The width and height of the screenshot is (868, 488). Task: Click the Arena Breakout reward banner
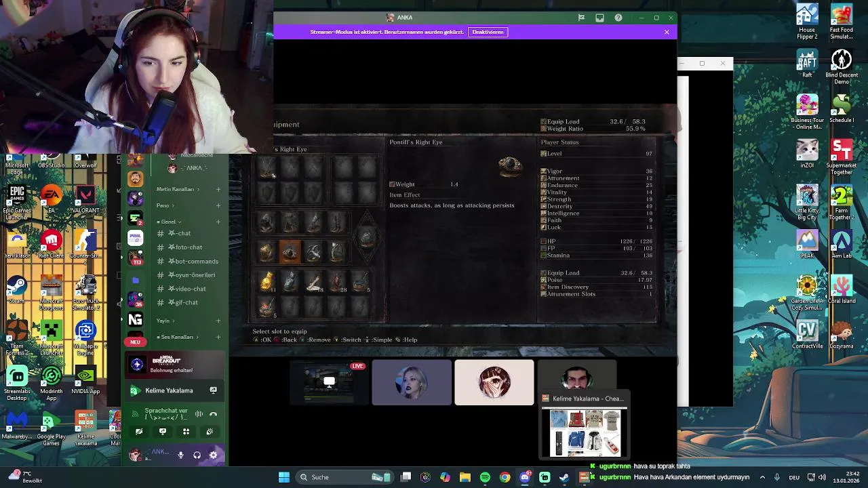(x=176, y=365)
